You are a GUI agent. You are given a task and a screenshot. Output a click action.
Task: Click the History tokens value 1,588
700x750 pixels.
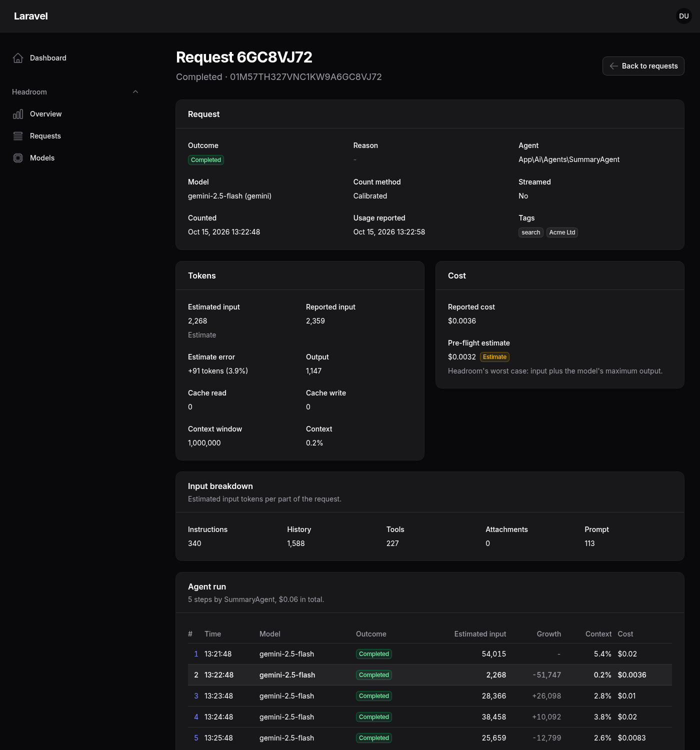point(296,543)
